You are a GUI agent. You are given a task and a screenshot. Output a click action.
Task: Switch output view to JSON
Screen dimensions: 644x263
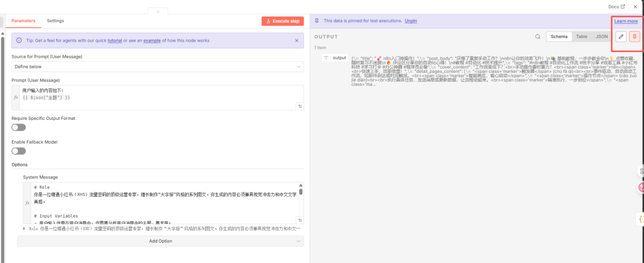coord(602,37)
